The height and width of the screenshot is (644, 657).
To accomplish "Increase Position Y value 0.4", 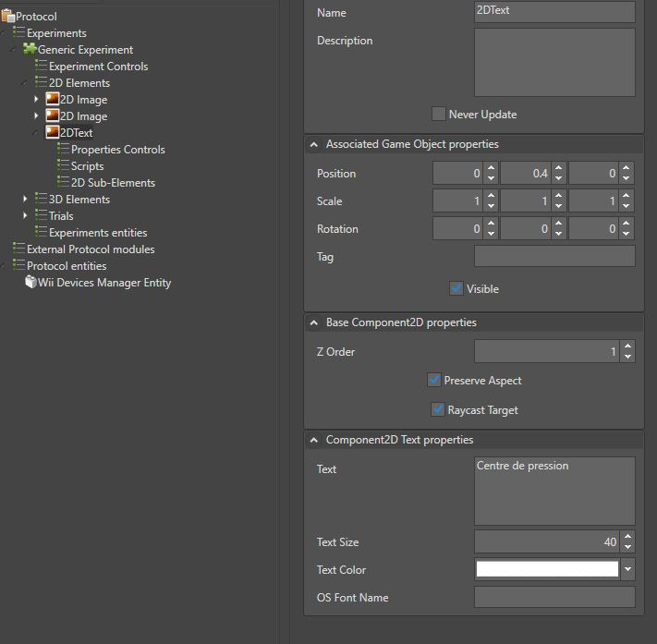I will pos(558,167).
